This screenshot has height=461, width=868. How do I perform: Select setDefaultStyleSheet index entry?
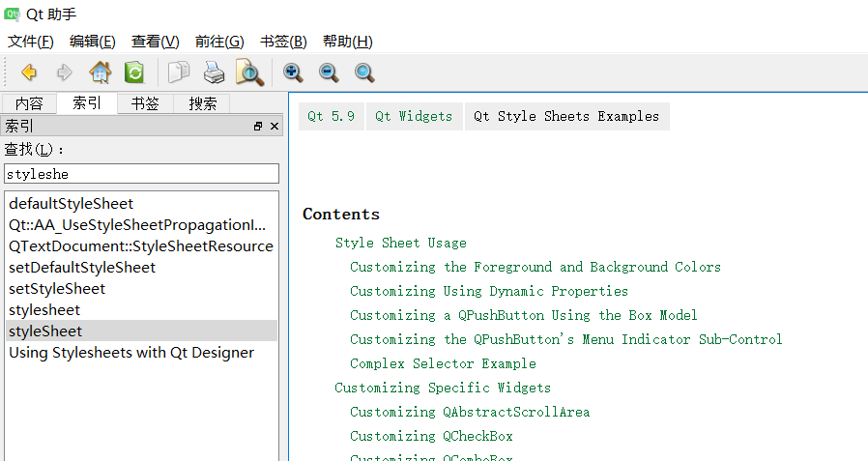pyautogui.click(x=142, y=268)
